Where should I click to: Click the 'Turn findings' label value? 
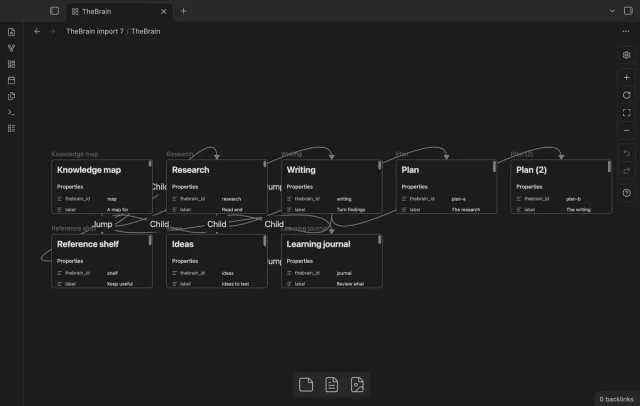(351, 210)
